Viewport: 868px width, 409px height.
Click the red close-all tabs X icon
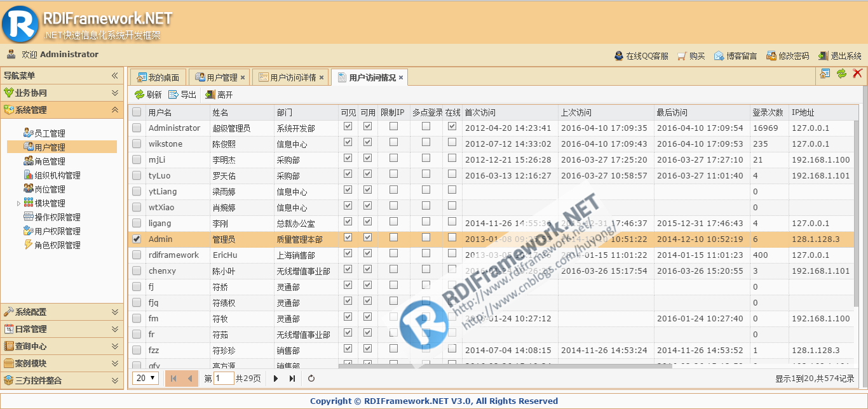857,74
